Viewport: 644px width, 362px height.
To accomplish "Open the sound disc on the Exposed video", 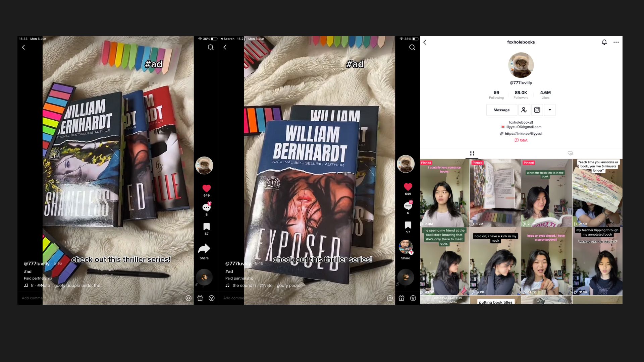I will [406, 277].
